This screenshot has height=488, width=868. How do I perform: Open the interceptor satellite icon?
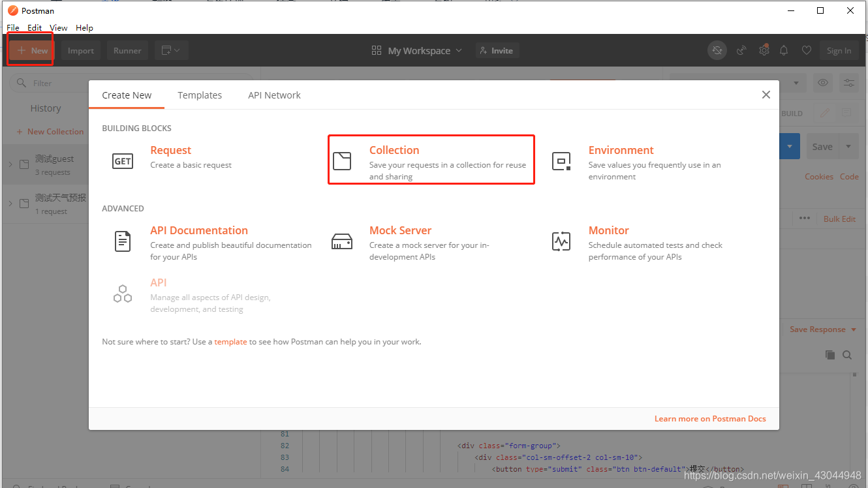pyautogui.click(x=741, y=50)
